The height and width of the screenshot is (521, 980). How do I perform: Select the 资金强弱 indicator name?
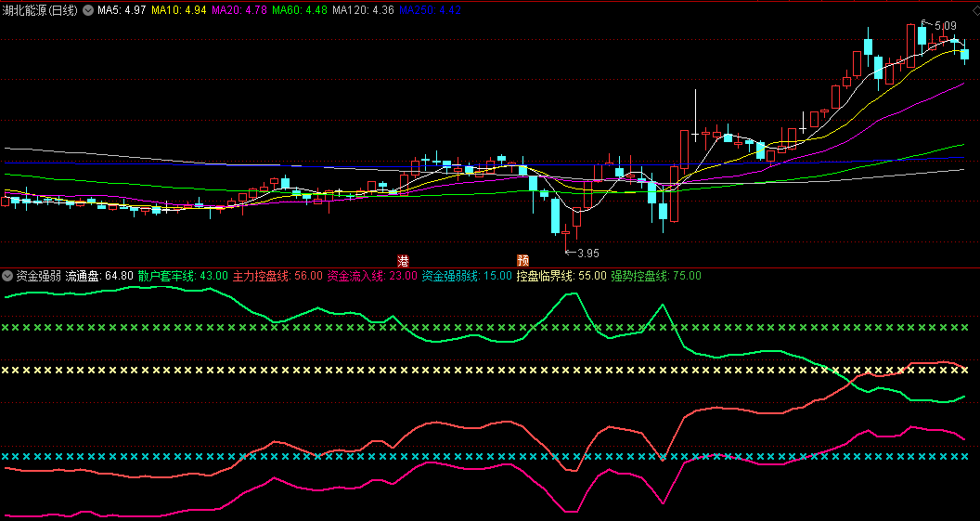[x=39, y=276]
